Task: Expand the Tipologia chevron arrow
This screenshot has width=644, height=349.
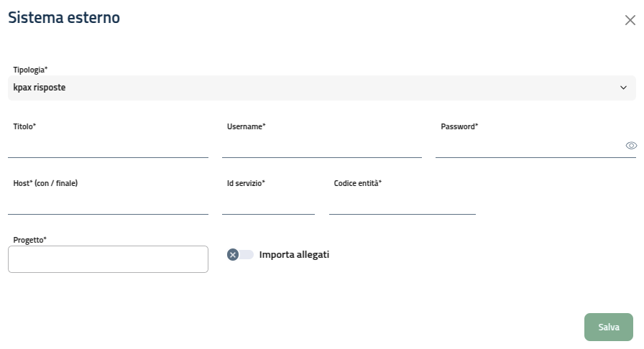Action: [x=623, y=88]
